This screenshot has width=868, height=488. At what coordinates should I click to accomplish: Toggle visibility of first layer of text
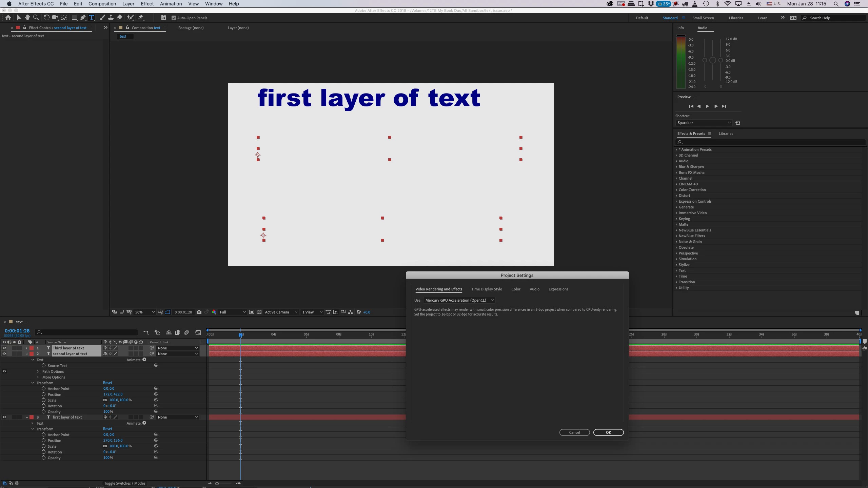pos(4,417)
